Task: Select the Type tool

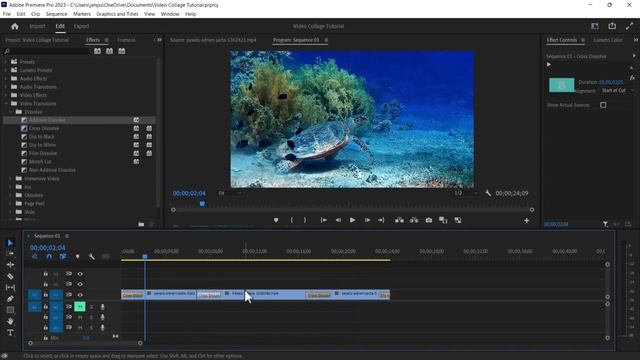Action: point(10,333)
